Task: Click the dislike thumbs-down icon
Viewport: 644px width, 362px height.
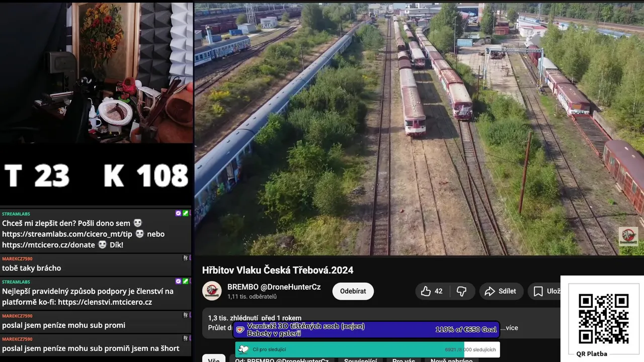Action: [461, 291]
